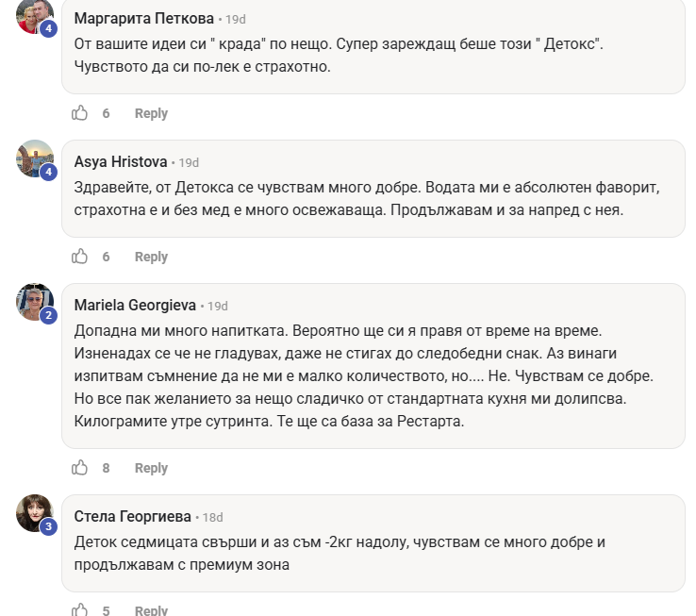Open Стела Георгиева's name link
The height and width of the screenshot is (616, 696).
[x=132, y=517]
